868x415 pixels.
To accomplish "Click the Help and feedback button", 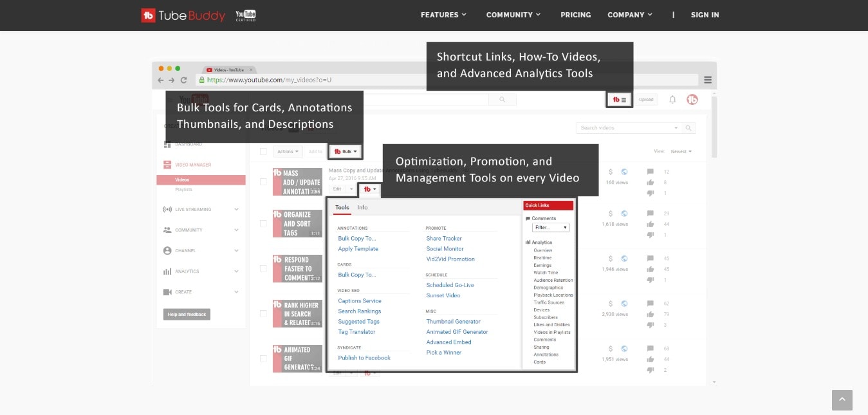I will [x=187, y=315].
